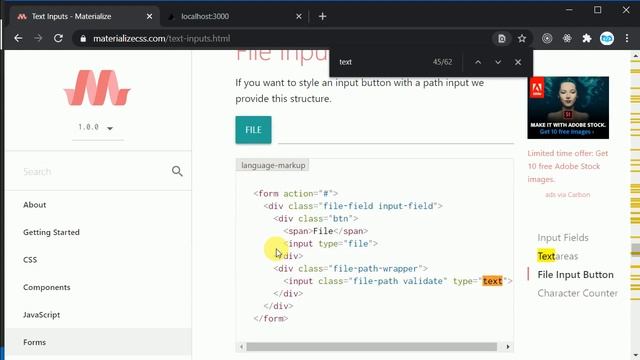Click the div class="btn" code line
This screenshot has height=360, width=640.
coord(316,219)
